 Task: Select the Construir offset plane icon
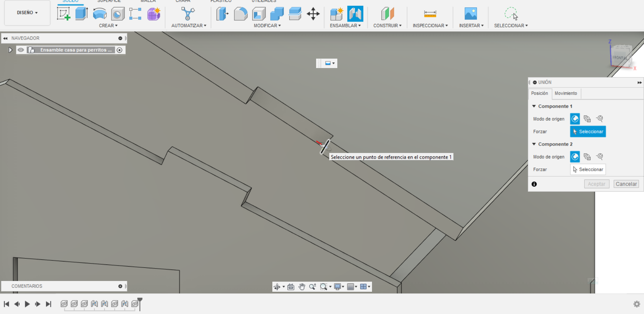point(387,14)
